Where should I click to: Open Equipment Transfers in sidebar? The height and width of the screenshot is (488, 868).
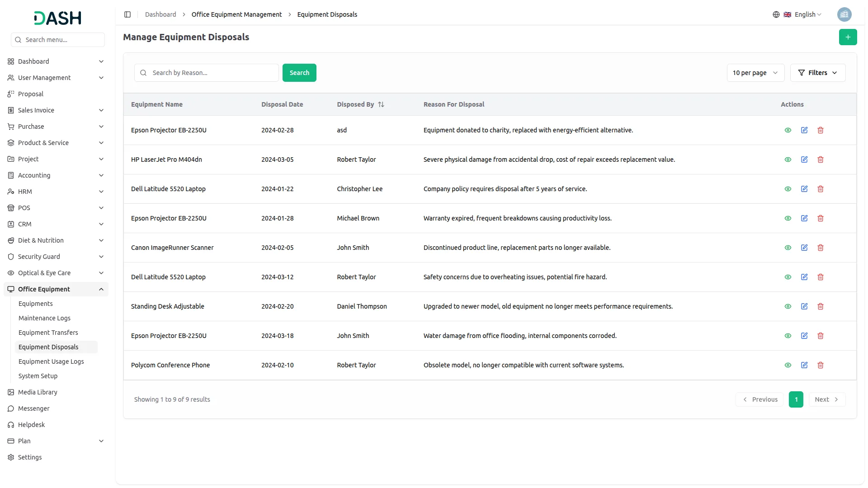pos(48,333)
